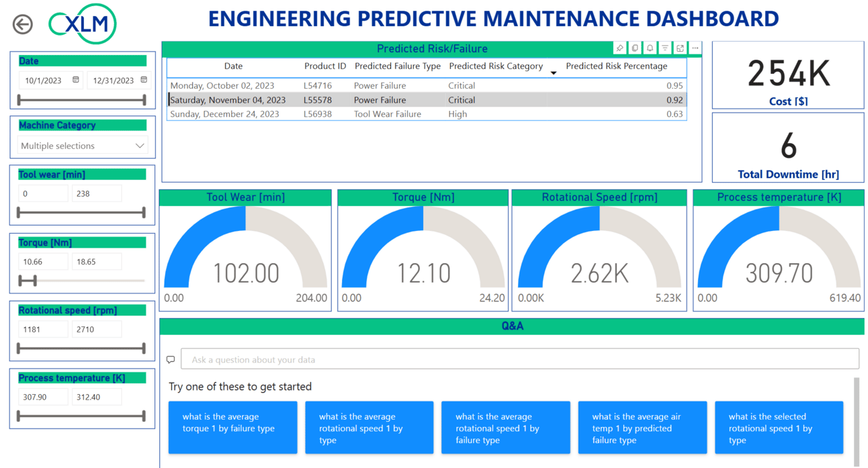868x468 pixels.
Task: Click Product ID L54716
Action: pos(318,85)
